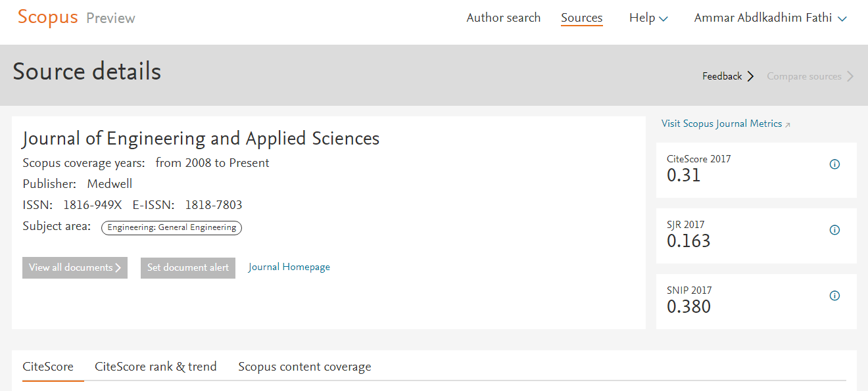868x391 pixels.
Task: Click the SNIP 2017 info icon
Action: pyautogui.click(x=834, y=296)
